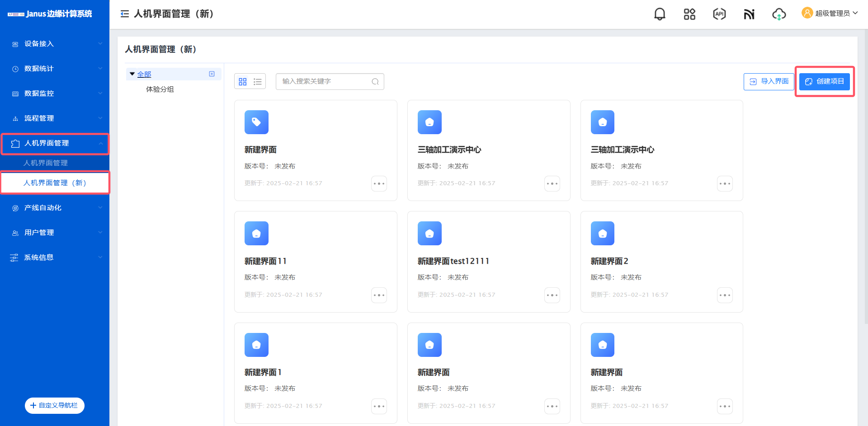Open the 数据监控 sidebar menu
This screenshot has height=426, width=868.
tap(54, 94)
